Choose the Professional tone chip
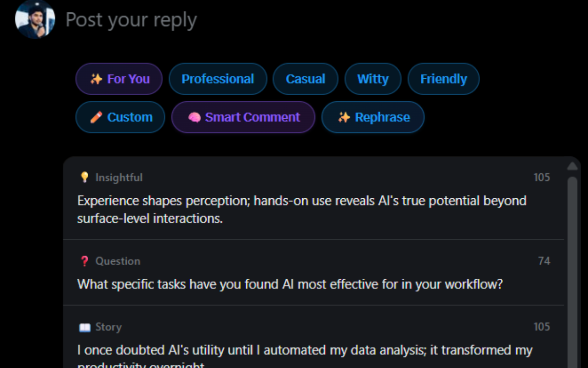Image resolution: width=588 pixels, height=368 pixels. point(218,79)
